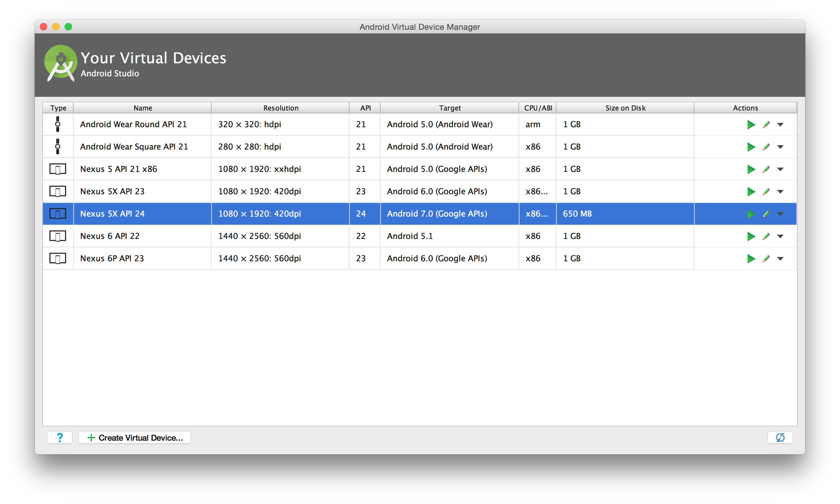This screenshot has width=840, height=504.
Task: Launch the Nexus 6P API 23 emulator
Action: pos(751,259)
